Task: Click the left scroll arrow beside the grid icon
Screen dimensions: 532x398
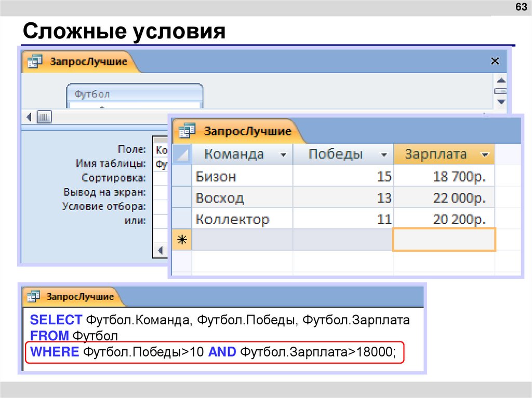Action: pos(29,117)
